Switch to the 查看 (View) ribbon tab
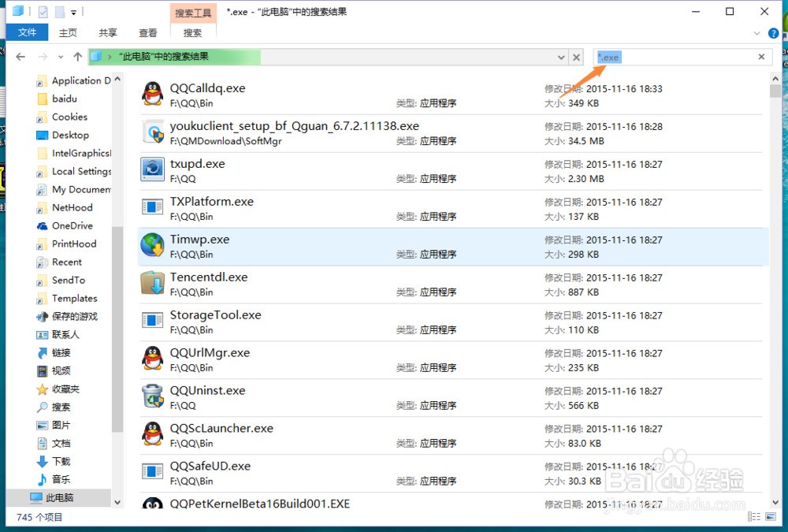Image resolution: width=788 pixels, height=532 pixels. [149, 32]
